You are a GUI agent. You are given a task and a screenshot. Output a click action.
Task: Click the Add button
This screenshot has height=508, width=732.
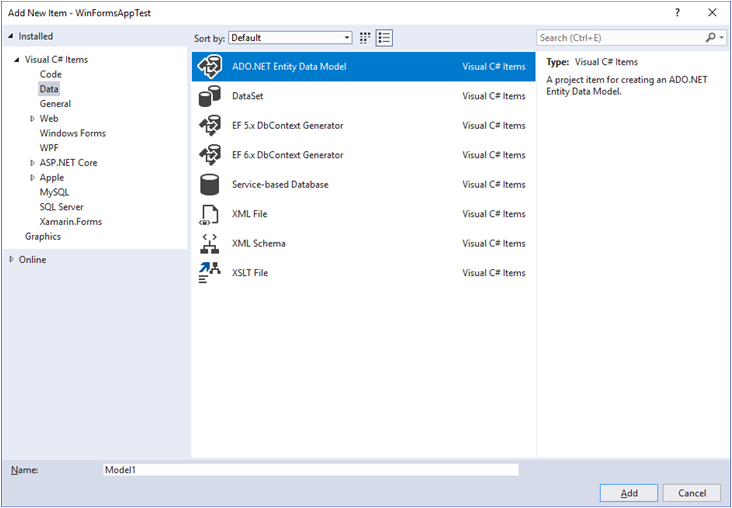coord(628,493)
